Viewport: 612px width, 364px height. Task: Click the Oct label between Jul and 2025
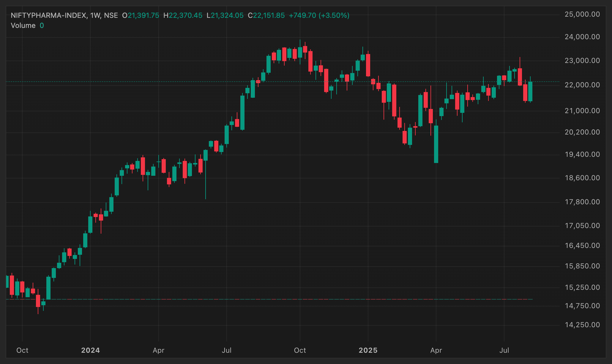coord(300,350)
